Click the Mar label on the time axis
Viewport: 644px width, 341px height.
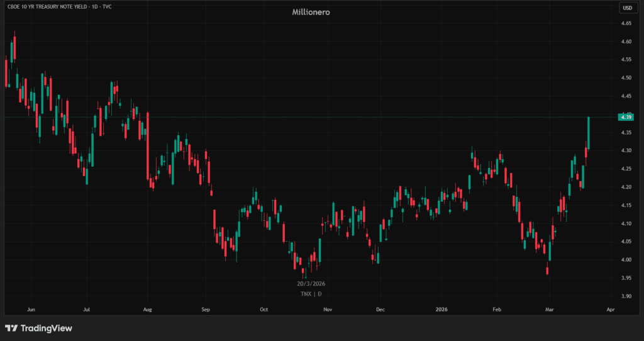550,310
